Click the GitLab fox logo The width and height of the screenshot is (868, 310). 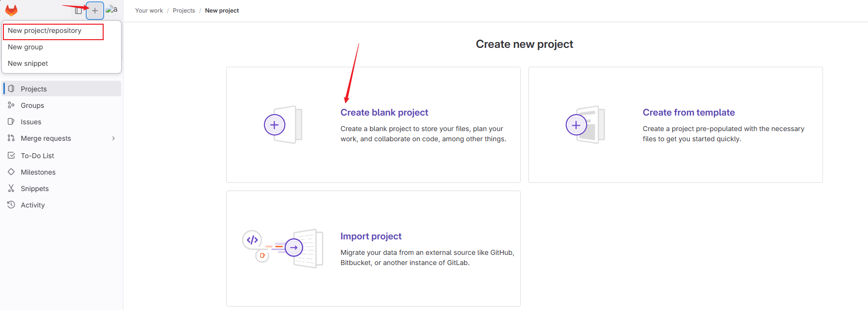[x=12, y=10]
